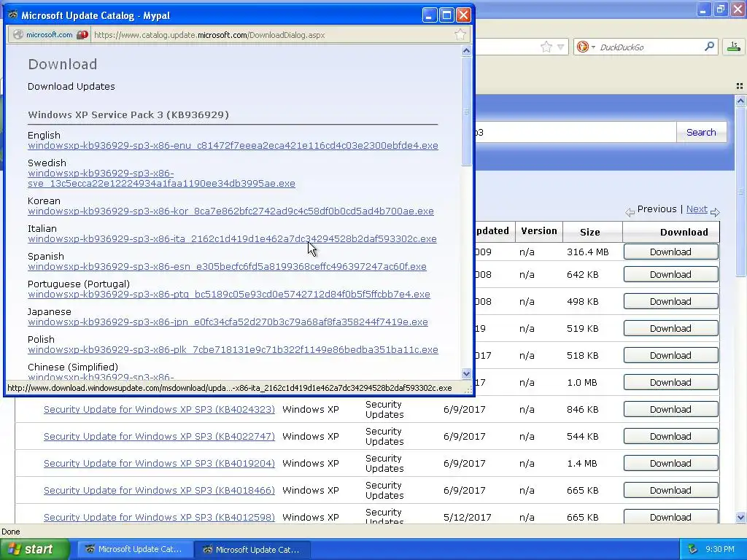Click the bookmark star in the main browser toolbar
This screenshot has width=747, height=560.
[x=546, y=47]
